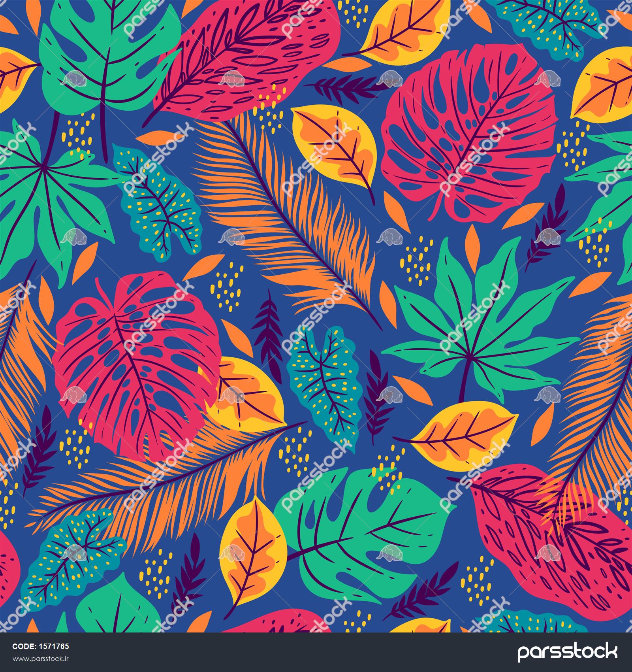Image resolution: width=632 pixels, height=672 pixels.
Task: Click the yellow-orange leaf left of upper-right monstera
Action: point(336,146)
